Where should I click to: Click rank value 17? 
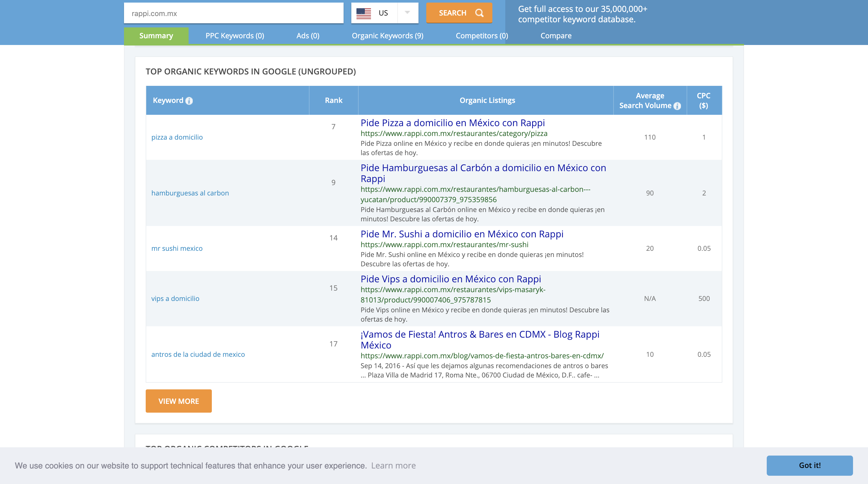[x=333, y=344]
